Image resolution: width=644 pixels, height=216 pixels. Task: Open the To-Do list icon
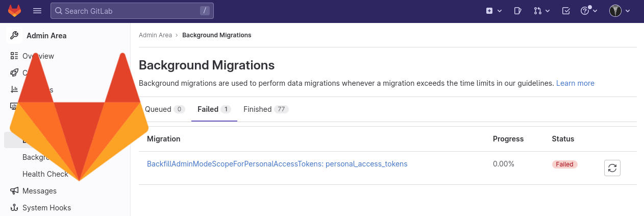tap(565, 11)
